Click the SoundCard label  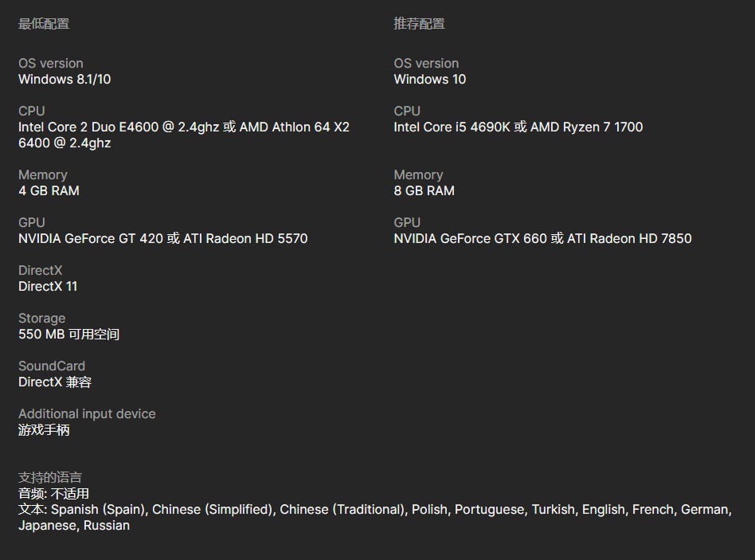point(52,366)
